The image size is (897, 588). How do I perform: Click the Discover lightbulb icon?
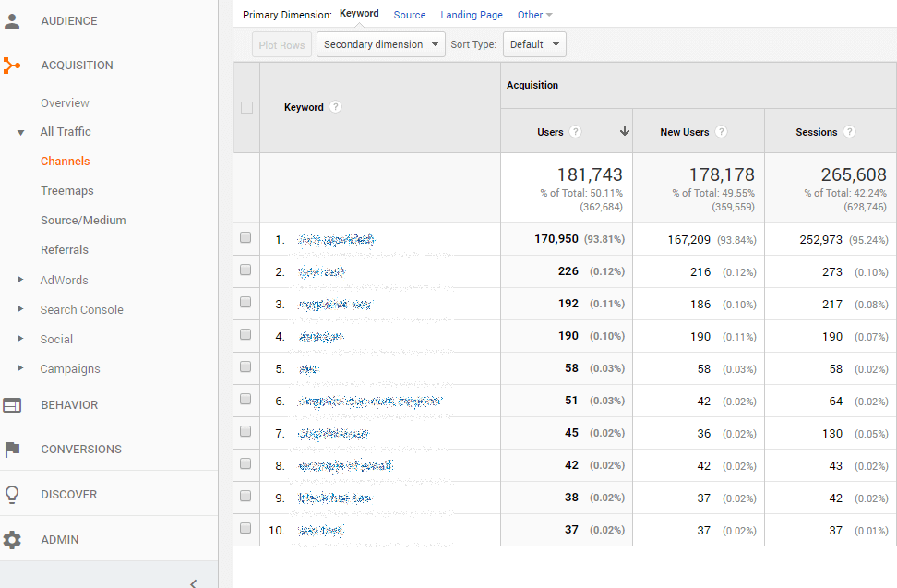12,495
